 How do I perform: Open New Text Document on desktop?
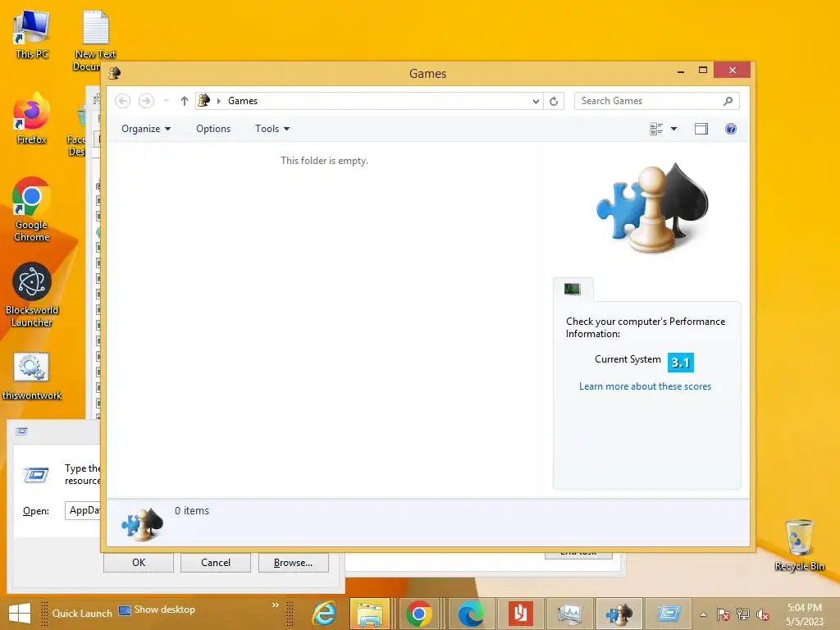coord(95,40)
